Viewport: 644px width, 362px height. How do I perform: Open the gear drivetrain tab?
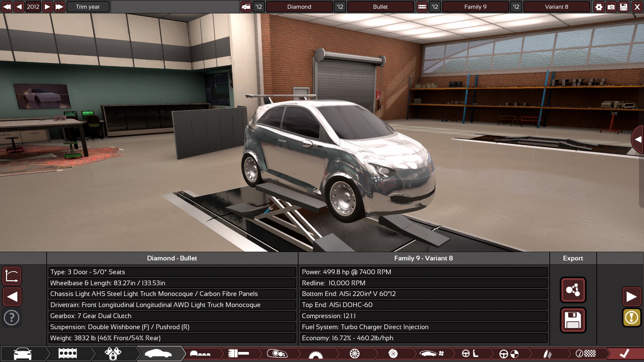[x=316, y=354]
